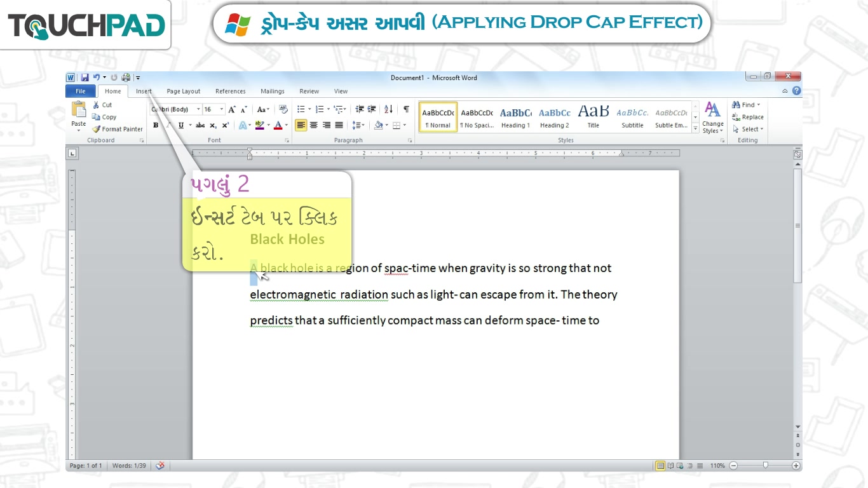Expand the styles gallery More arrow
Screen dimensions: 868x488
coord(696,129)
